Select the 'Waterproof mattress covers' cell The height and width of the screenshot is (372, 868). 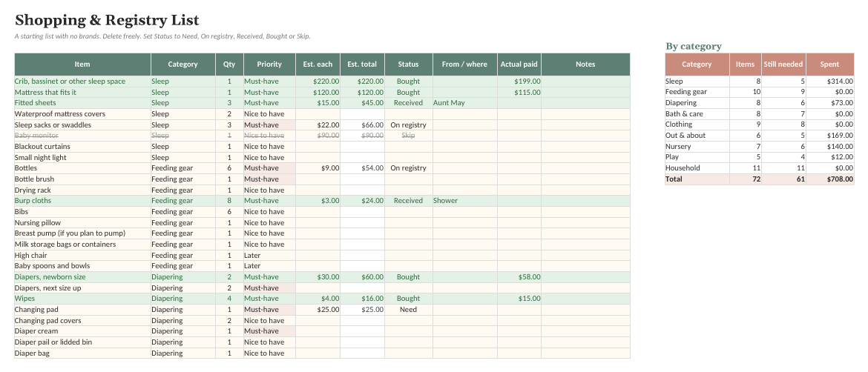(x=82, y=114)
